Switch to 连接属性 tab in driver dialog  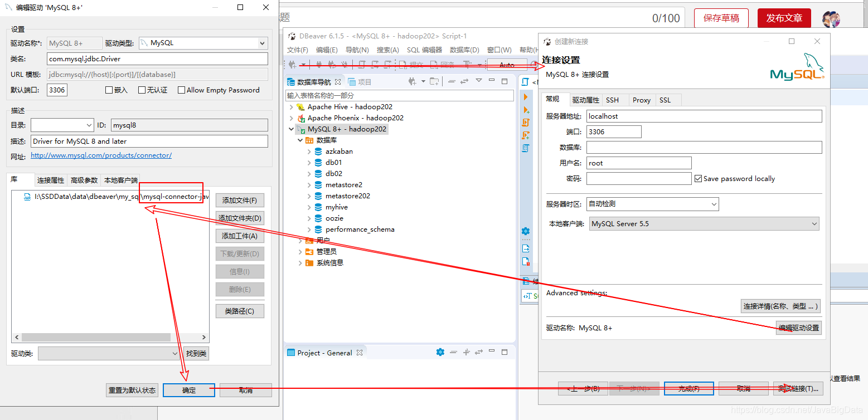(51, 180)
